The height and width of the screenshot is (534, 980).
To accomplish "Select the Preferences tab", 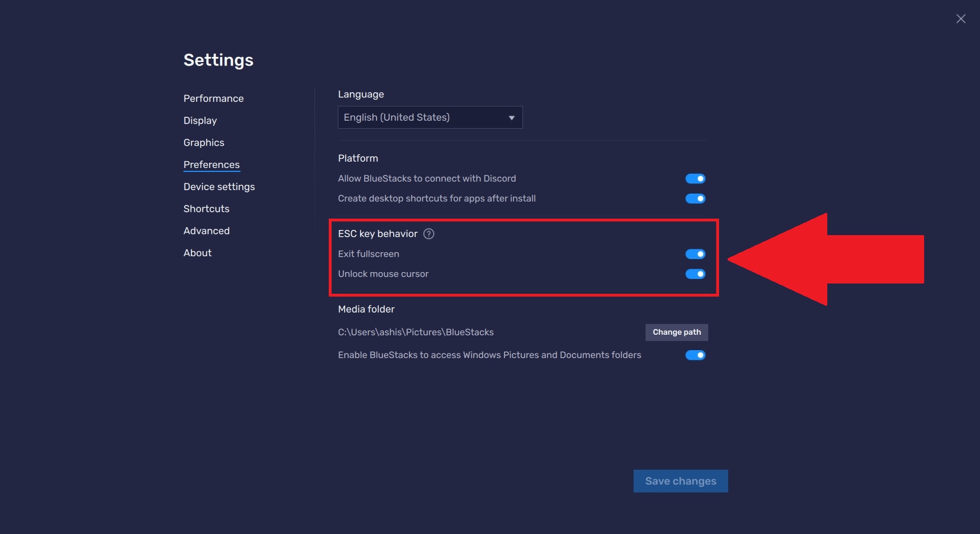I will coord(211,165).
